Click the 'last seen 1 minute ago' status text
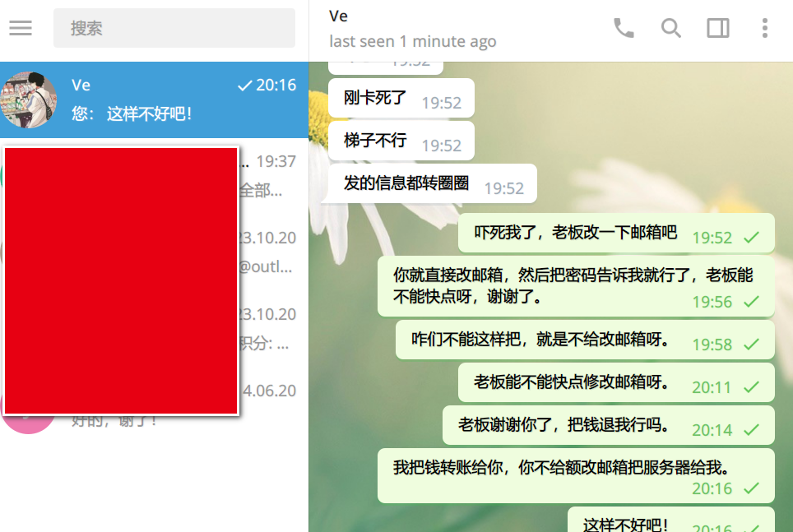The image size is (793, 532). [x=413, y=41]
